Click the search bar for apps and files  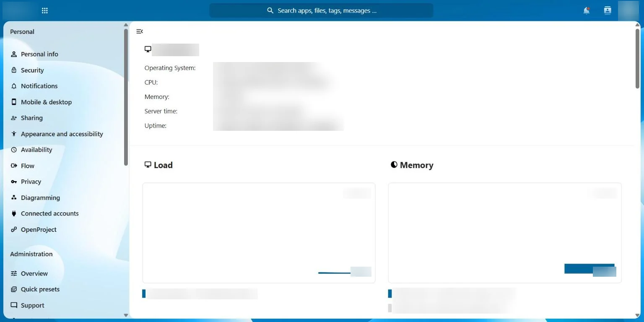(x=321, y=11)
